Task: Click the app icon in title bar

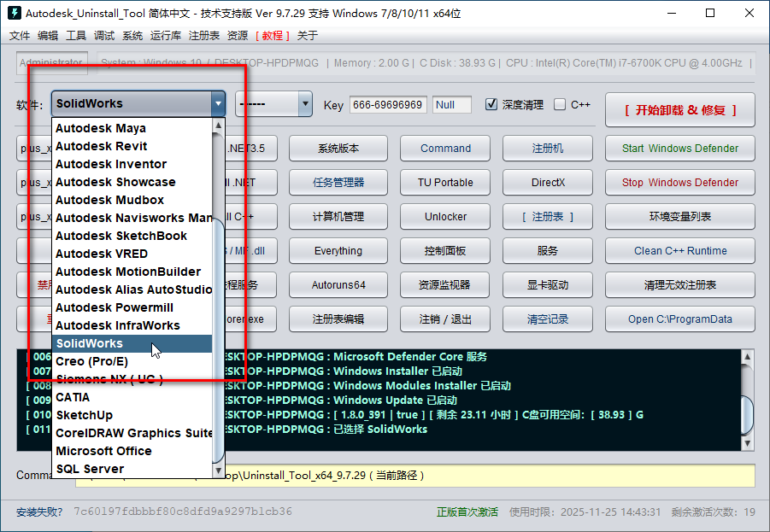Action: pyautogui.click(x=15, y=13)
